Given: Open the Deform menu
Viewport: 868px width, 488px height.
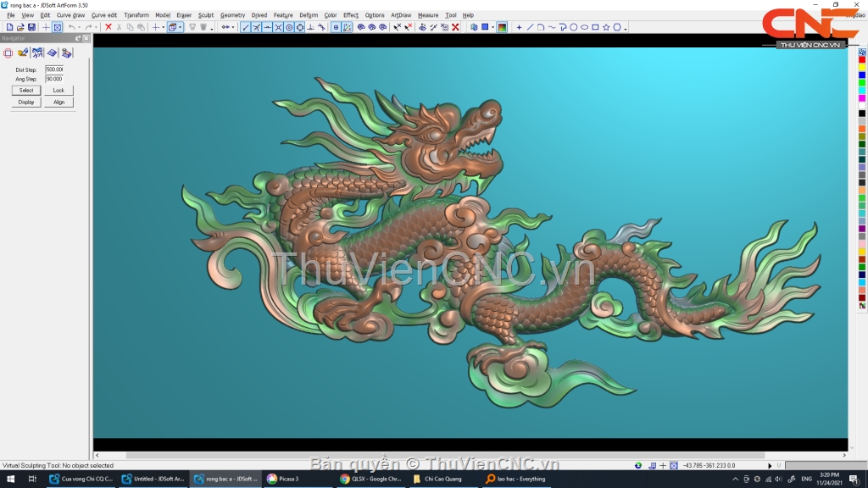Looking at the screenshot, I should 309,15.
